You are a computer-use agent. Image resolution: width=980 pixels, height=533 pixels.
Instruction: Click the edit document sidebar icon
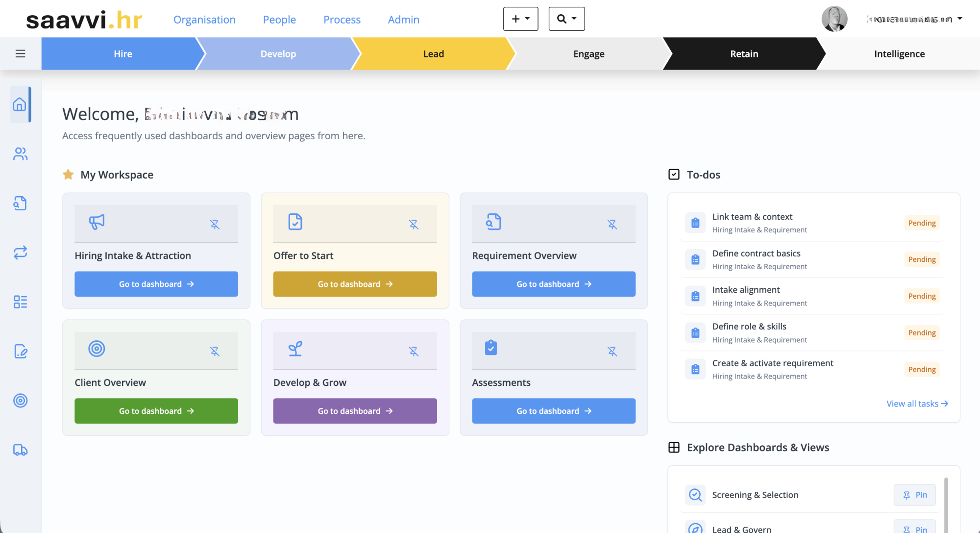tap(20, 351)
